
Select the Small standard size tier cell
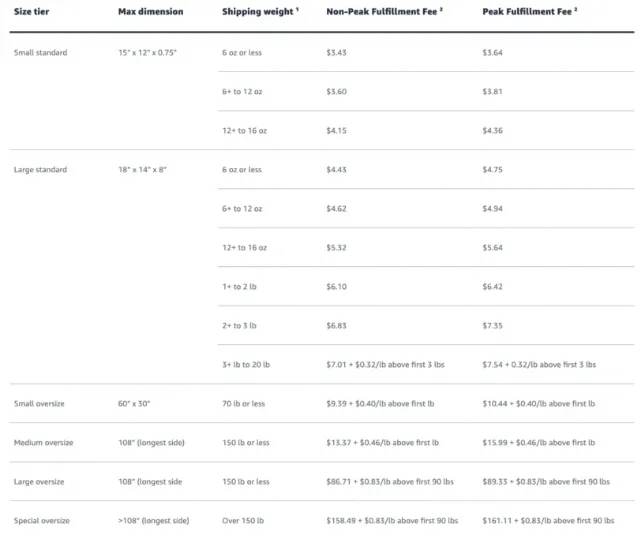tap(40, 52)
